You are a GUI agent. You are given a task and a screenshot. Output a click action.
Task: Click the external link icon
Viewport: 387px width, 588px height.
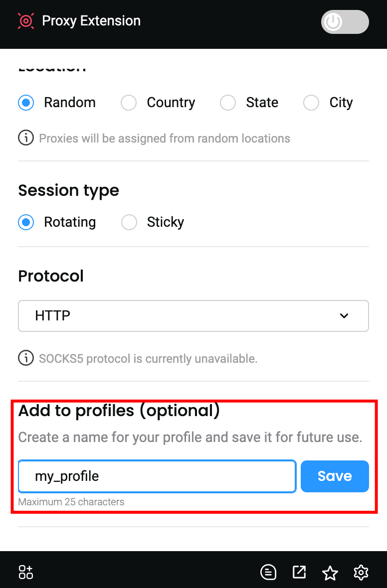(x=299, y=572)
